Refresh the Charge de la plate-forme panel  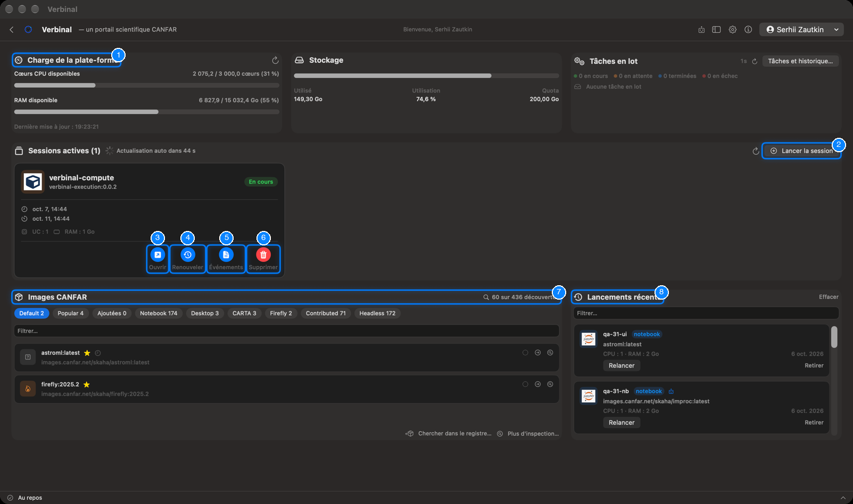[x=275, y=61]
